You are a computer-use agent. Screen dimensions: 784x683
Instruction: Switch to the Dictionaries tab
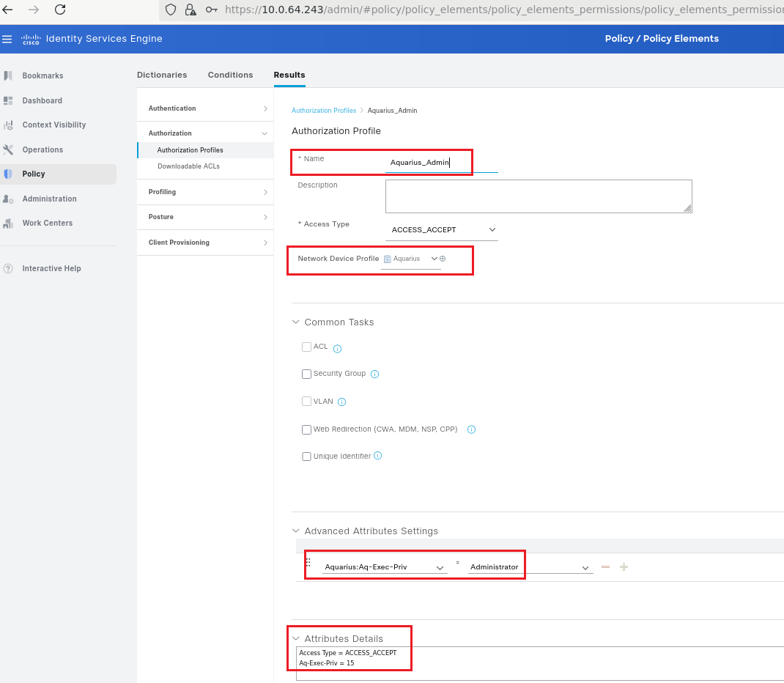(162, 75)
